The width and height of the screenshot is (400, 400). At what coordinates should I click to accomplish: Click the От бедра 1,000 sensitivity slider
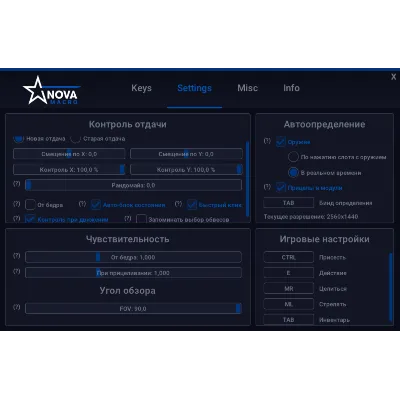[134, 257]
